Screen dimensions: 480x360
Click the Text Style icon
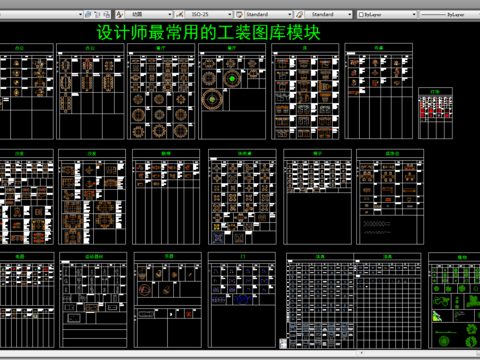119,14
